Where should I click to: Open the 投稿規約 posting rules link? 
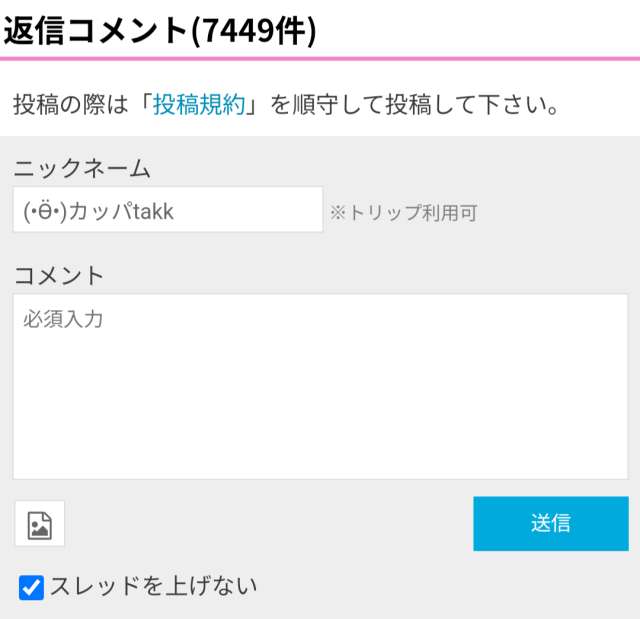(198, 105)
